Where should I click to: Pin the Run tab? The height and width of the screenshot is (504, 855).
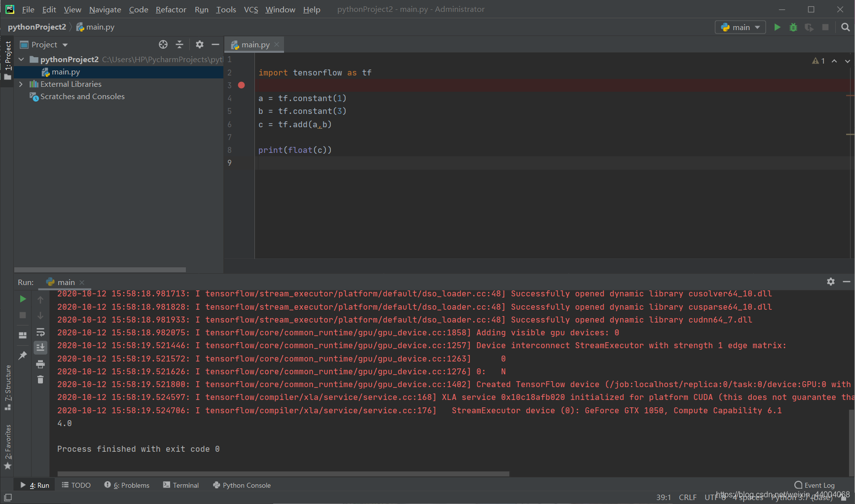(23, 355)
